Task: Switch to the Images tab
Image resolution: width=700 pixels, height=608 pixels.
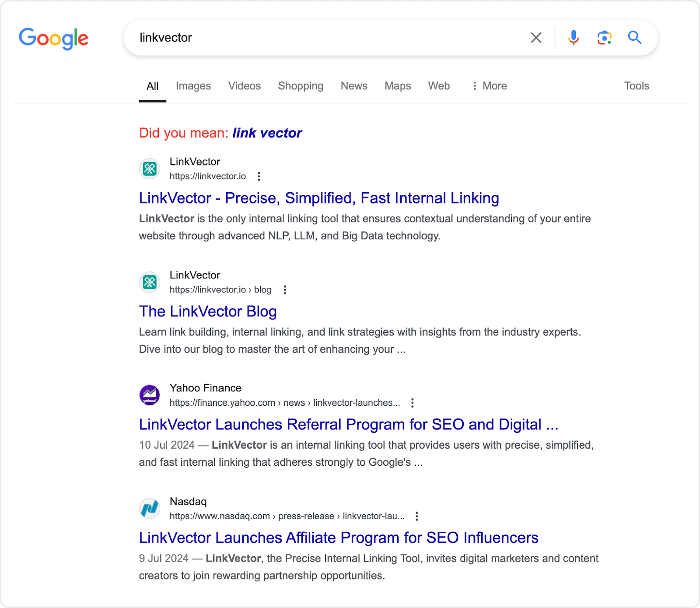Action: tap(193, 86)
